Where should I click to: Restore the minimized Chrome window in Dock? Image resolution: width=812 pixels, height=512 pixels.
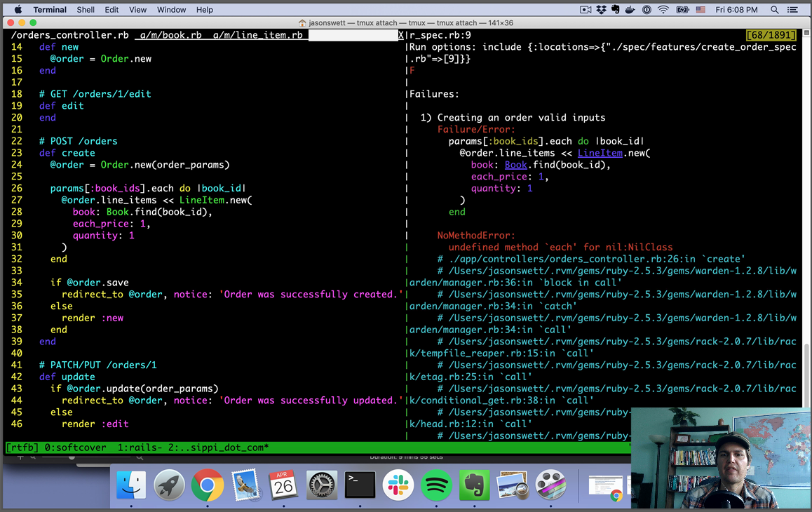pyautogui.click(x=606, y=487)
